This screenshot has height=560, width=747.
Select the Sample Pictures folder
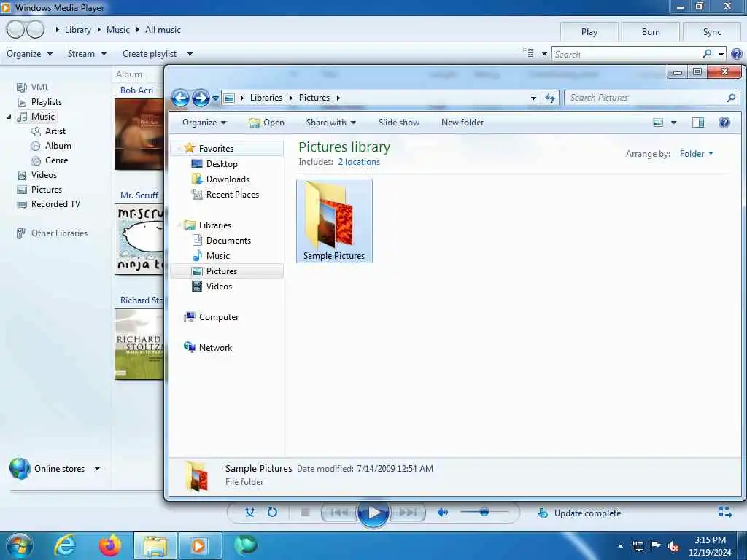[x=334, y=221]
